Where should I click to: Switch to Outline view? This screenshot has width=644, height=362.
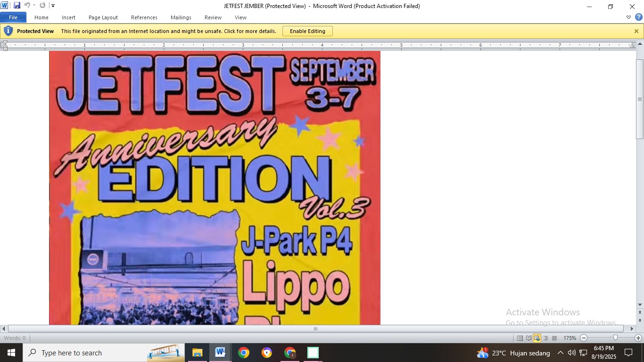[x=546, y=338]
